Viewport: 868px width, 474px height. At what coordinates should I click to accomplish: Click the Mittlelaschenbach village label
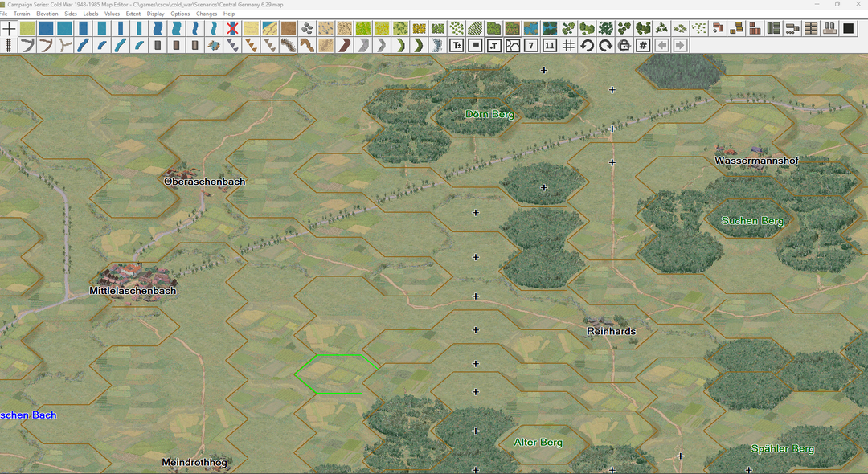133,290
